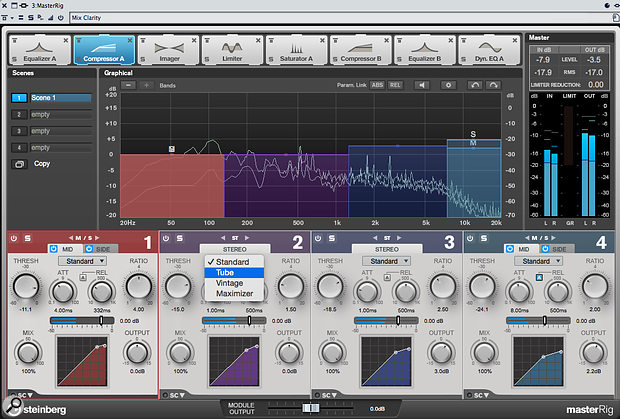
Task: Toggle the MID channel power in band 4
Action: click(x=510, y=249)
